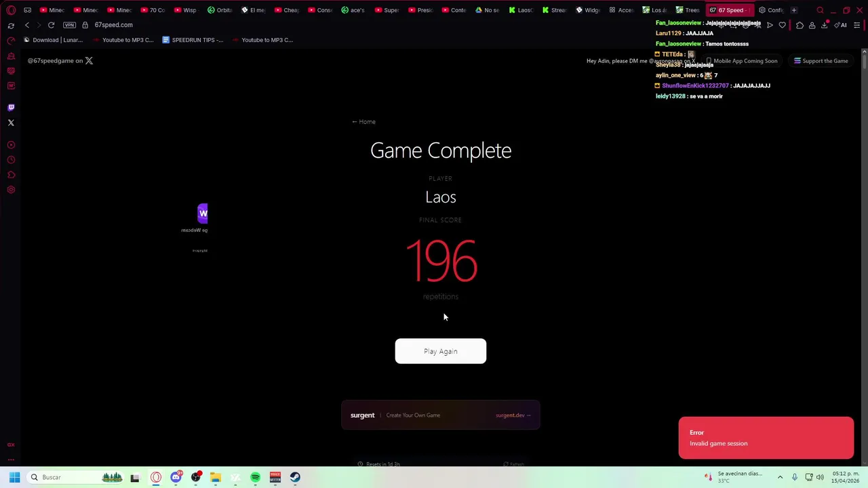Switch to the Config settings tab
Image resolution: width=868 pixels, height=488 pixels.
771,10
